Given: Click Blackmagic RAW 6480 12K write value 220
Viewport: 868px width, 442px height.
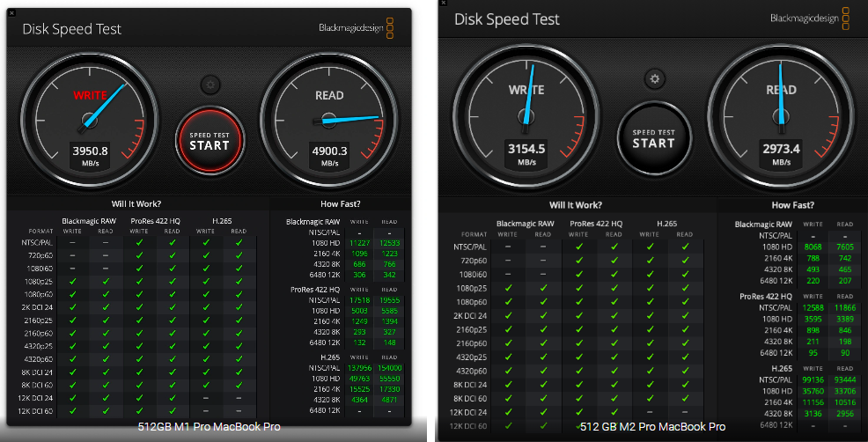Looking at the screenshot, I should [813, 281].
